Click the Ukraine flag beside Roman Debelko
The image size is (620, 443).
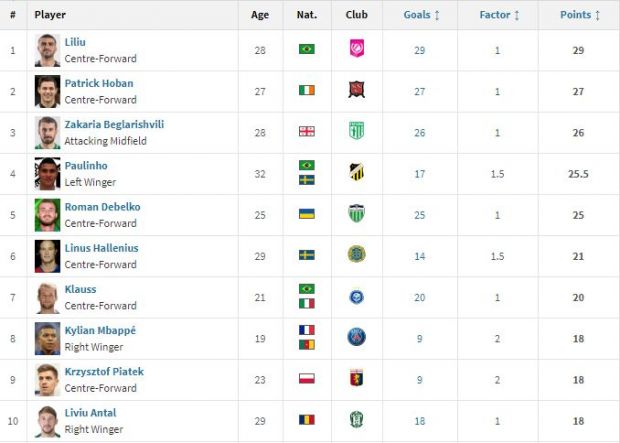point(306,214)
